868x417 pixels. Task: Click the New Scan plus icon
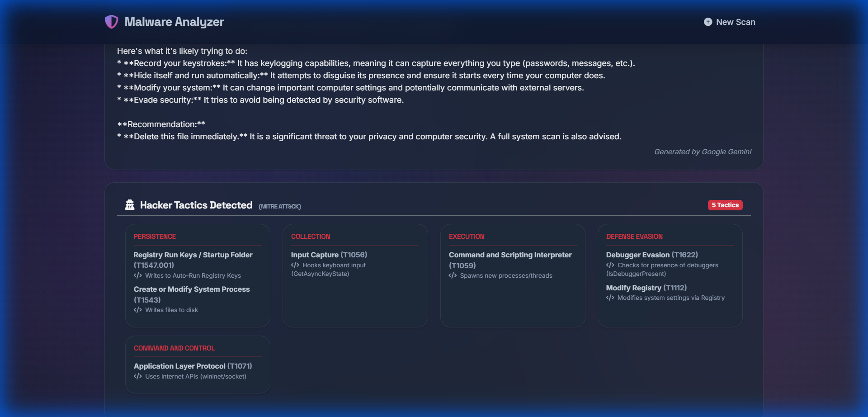coord(708,22)
